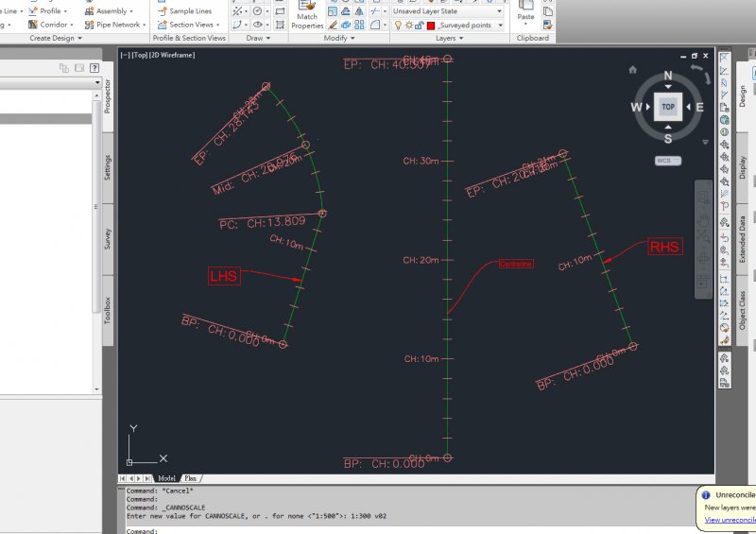This screenshot has width=756, height=534.
Task: Open the Unsaved Layer State dropdown
Action: click(500, 11)
